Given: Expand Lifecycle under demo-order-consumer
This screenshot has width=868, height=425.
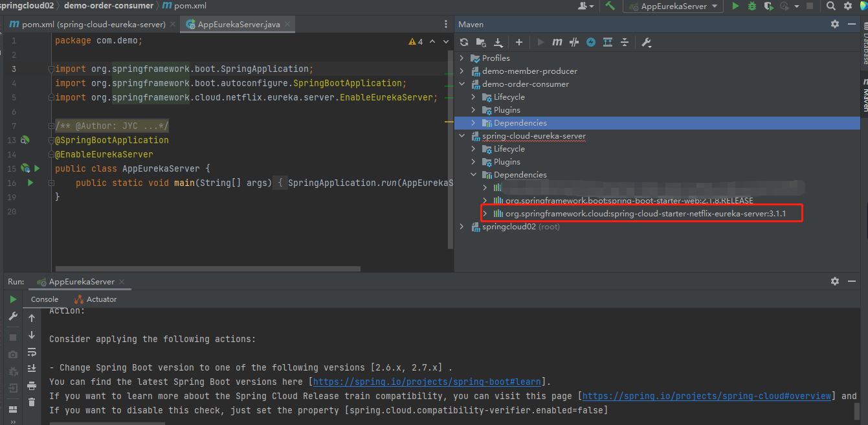Looking at the screenshot, I should coord(474,97).
